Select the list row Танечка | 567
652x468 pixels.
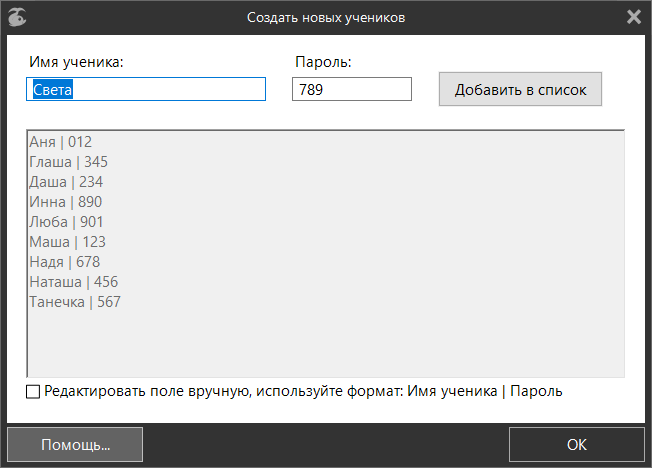[x=75, y=302]
